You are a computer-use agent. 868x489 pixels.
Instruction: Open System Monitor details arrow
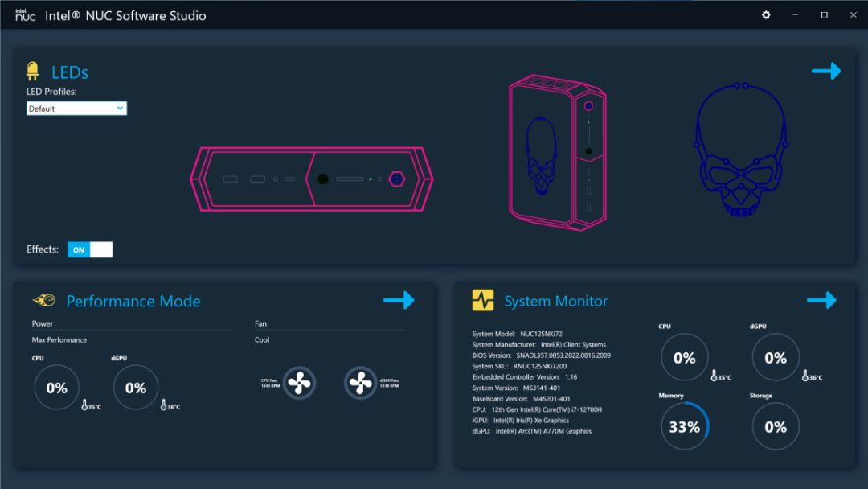point(821,300)
